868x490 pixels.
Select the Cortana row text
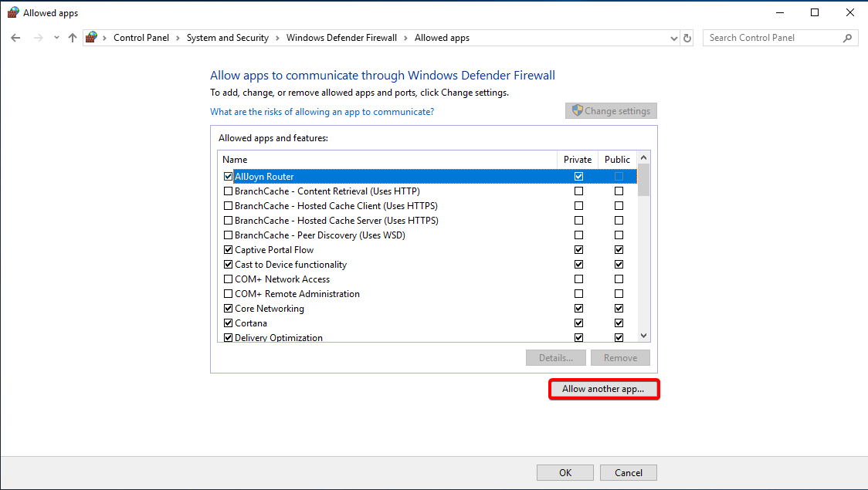[x=251, y=323]
